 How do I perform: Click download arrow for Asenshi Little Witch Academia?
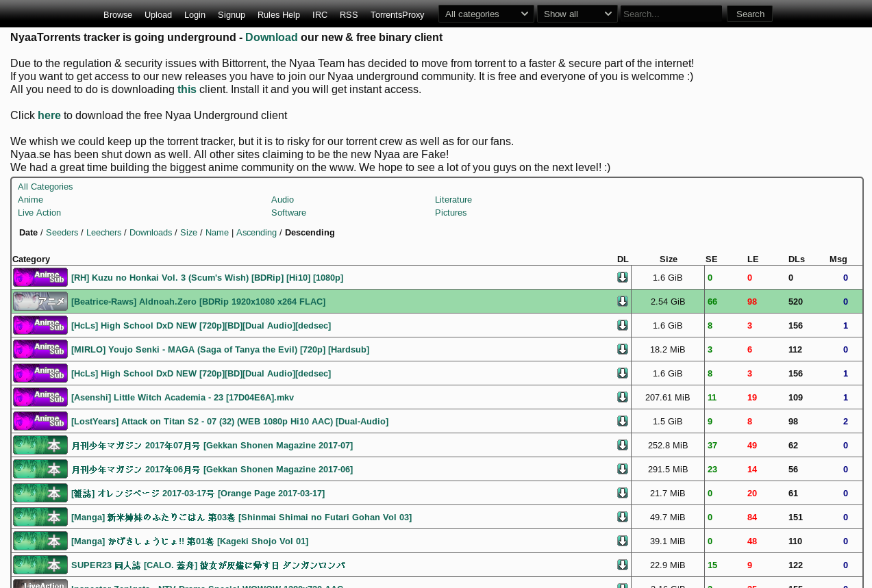[x=623, y=397]
